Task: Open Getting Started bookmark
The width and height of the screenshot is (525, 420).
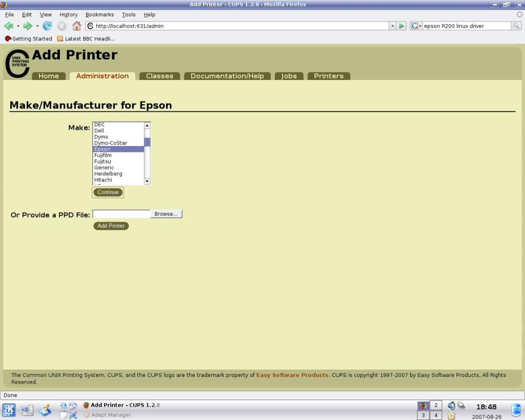Action: coord(29,39)
